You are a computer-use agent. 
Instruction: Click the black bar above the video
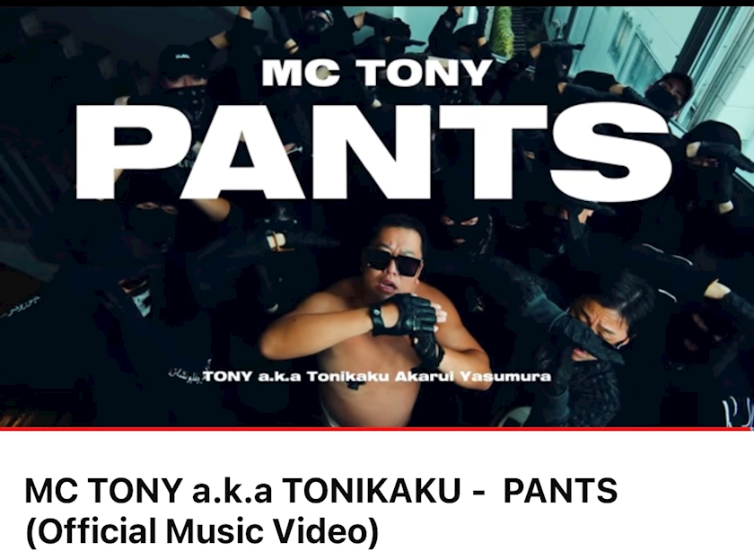tap(377, 3)
